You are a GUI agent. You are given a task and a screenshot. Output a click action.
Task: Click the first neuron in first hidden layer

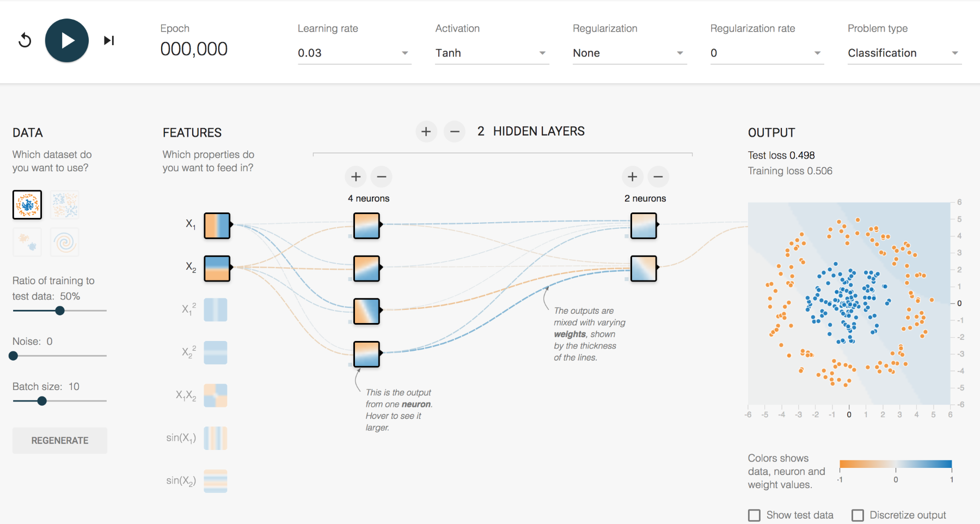pyautogui.click(x=366, y=226)
